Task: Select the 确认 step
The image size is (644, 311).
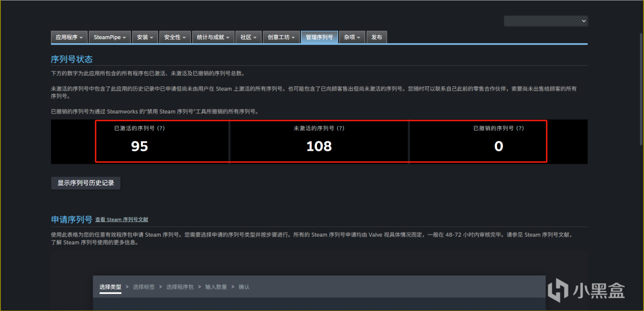Action: (x=244, y=287)
